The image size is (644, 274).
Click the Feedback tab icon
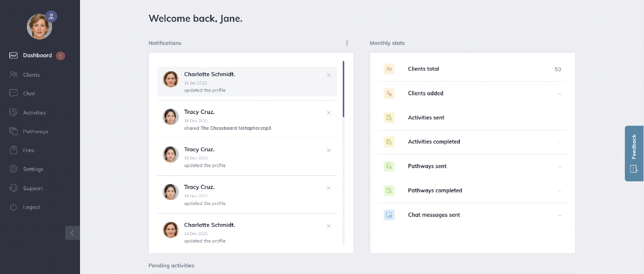(634, 169)
